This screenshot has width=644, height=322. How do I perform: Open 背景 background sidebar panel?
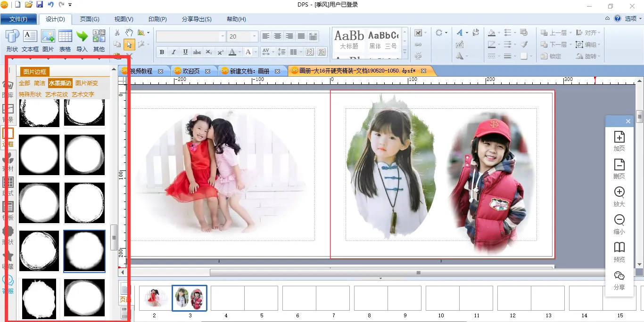pos(8,113)
